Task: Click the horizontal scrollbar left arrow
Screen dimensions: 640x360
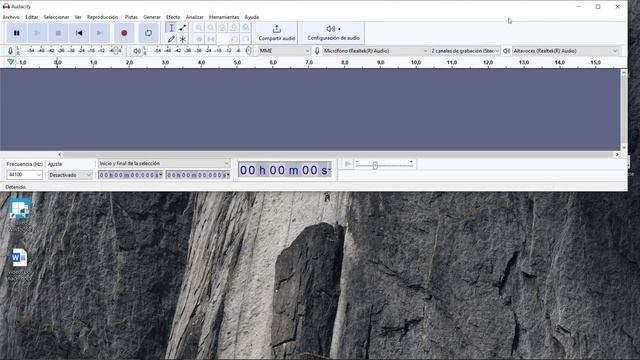Action: coord(60,155)
